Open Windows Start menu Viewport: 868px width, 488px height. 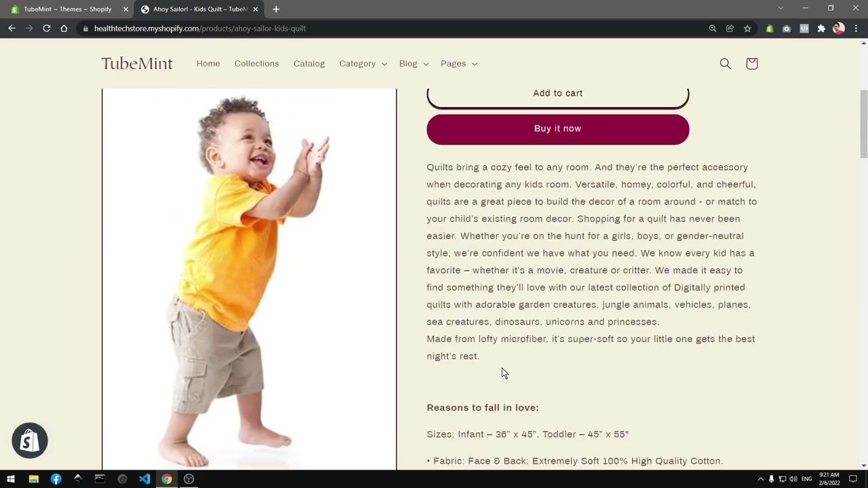click(11, 479)
